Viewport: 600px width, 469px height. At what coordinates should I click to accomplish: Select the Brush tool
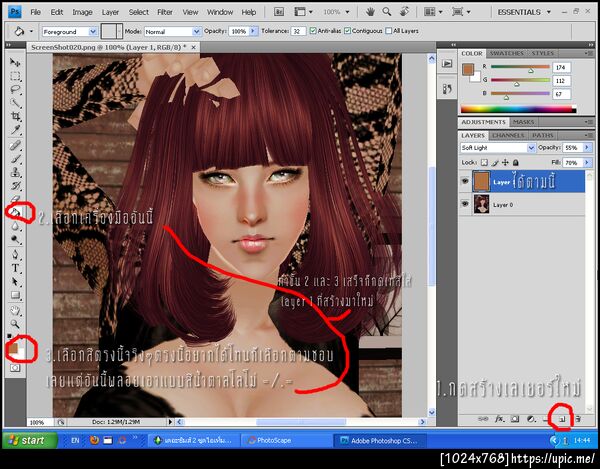pos(15,159)
